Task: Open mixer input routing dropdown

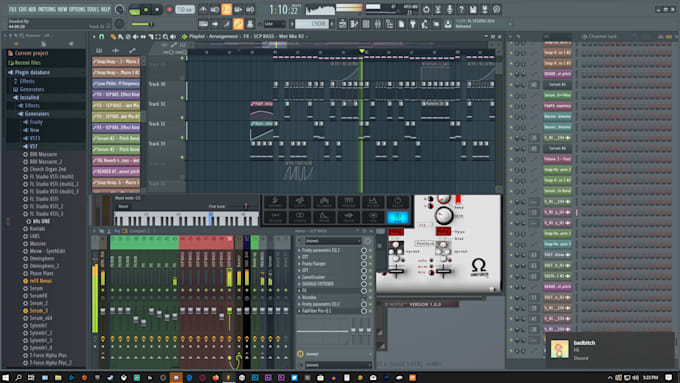Action: 333,241
